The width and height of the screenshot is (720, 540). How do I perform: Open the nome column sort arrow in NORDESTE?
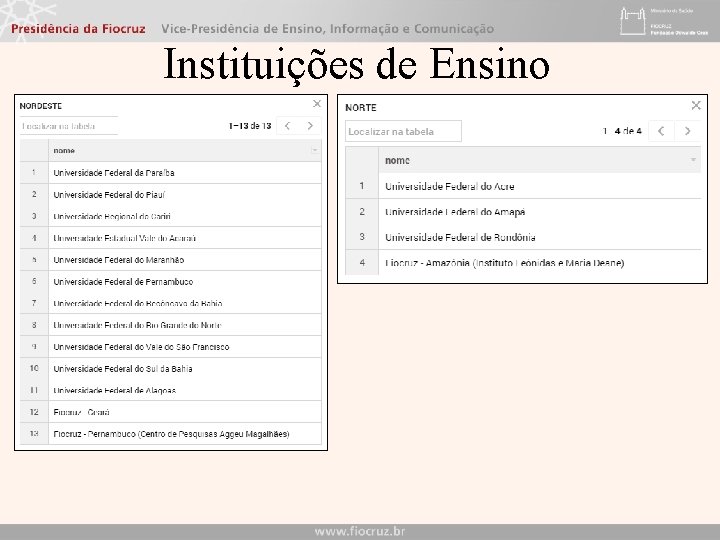pos(315,150)
